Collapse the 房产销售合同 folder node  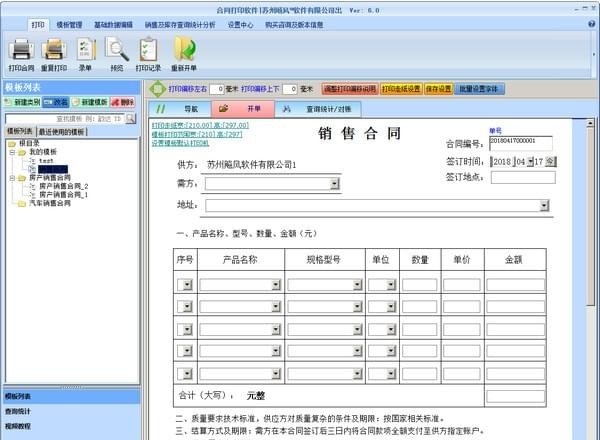(11, 178)
